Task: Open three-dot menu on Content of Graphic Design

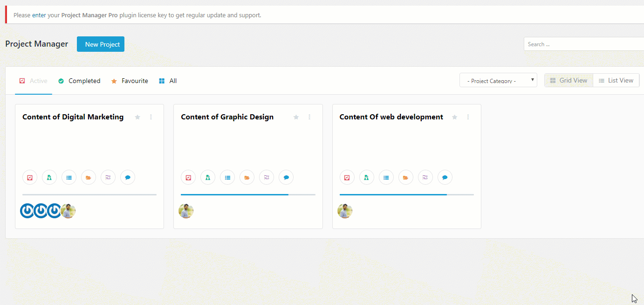Action: click(309, 117)
